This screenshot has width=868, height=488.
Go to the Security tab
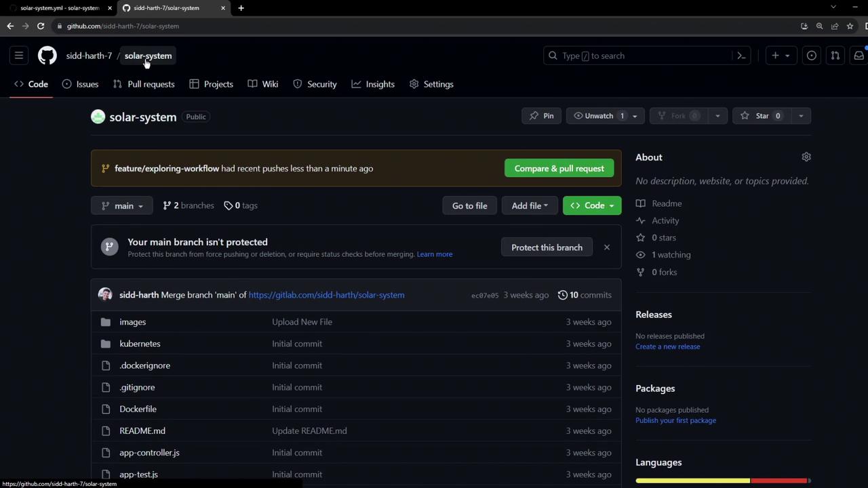coord(315,84)
